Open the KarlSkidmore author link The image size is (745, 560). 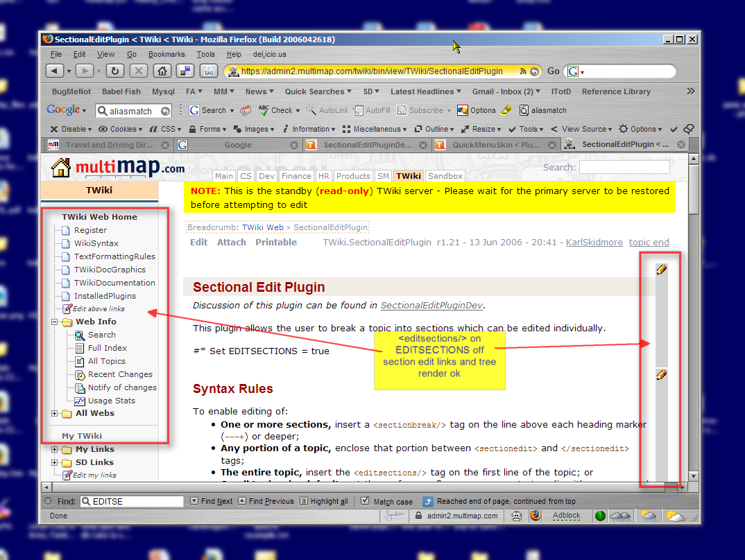(594, 242)
